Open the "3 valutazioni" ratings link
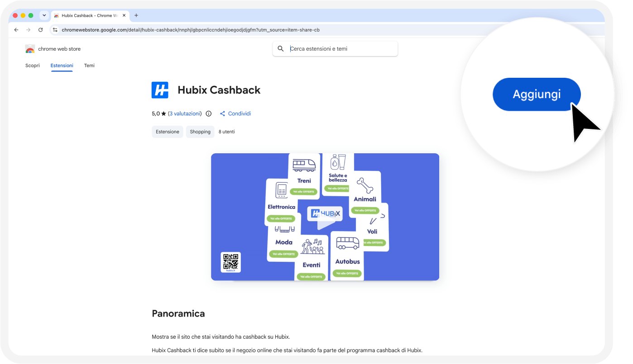 185,113
